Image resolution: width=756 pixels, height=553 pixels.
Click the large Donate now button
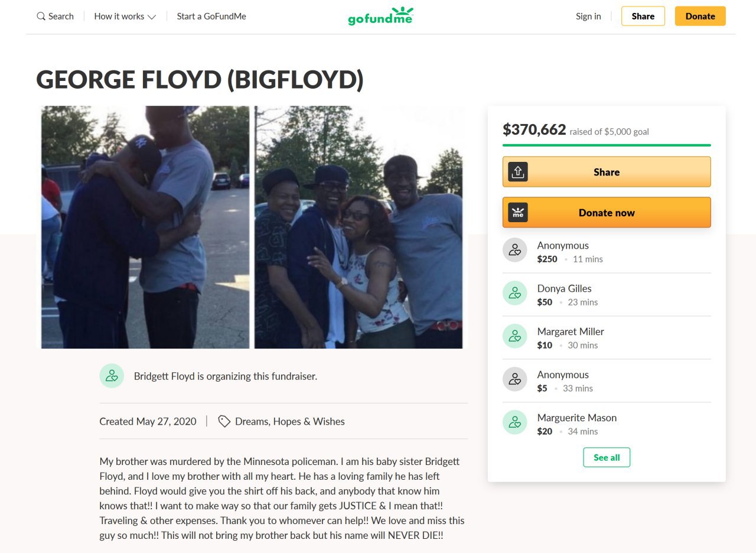[x=607, y=213]
